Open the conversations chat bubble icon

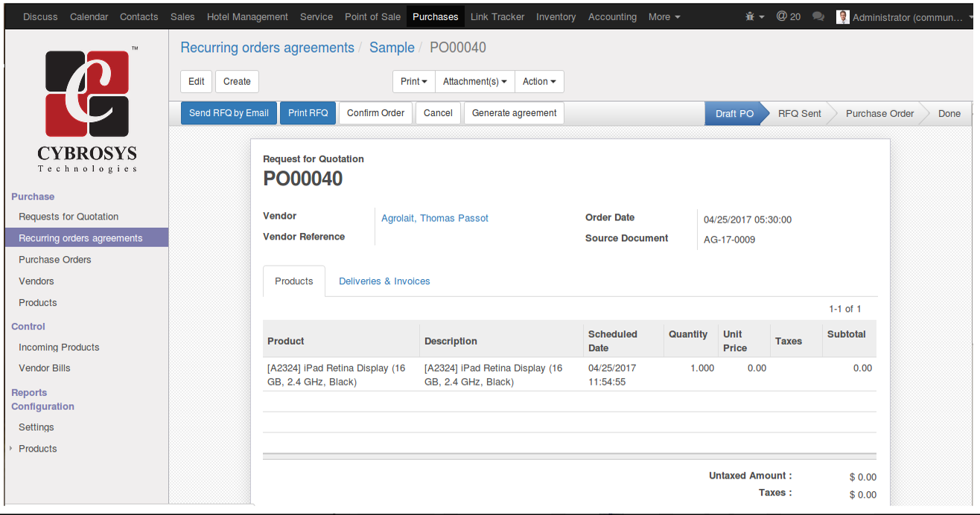[x=818, y=16]
